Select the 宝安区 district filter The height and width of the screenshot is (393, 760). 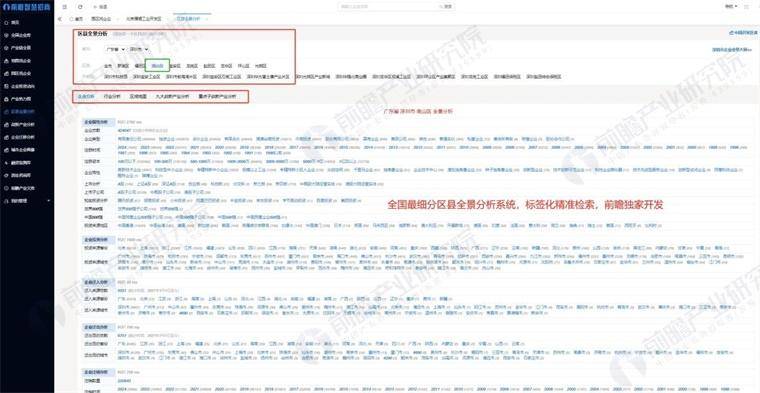(x=175, y=65)
